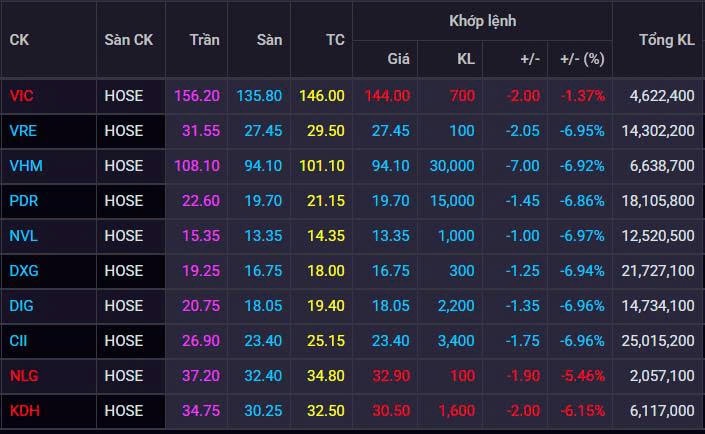This screenshot has width=705, height=434.
Task: Sort by Tổng KL column header
Action: pos(666,40)
